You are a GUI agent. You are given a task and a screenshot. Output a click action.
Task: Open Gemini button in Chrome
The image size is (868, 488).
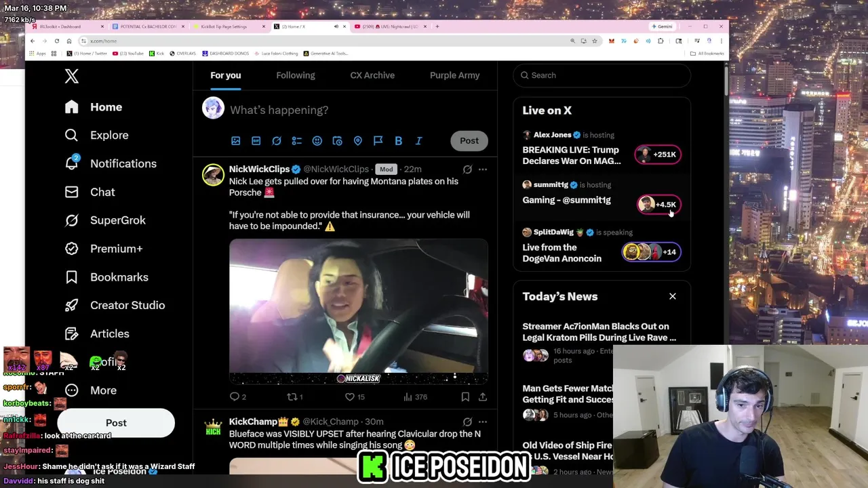click(662, 26)
